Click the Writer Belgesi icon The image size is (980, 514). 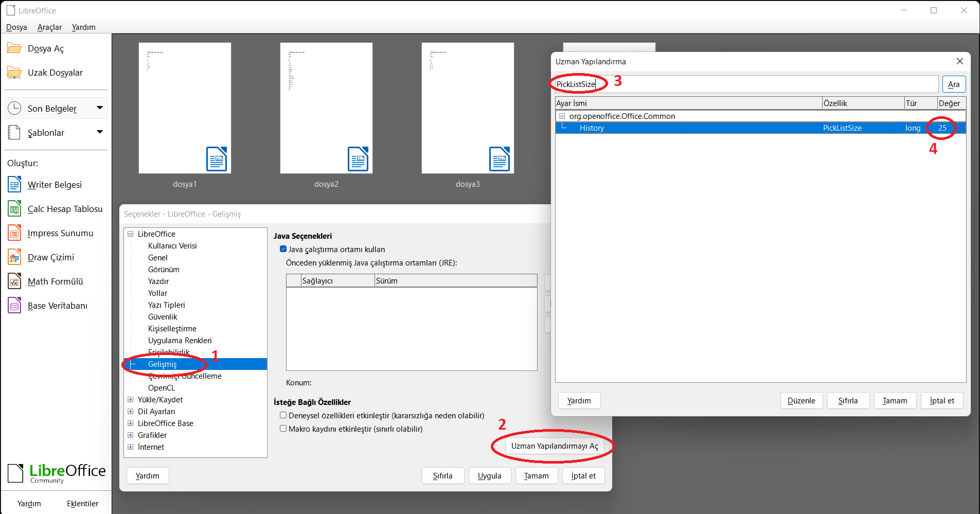[14, 184]
